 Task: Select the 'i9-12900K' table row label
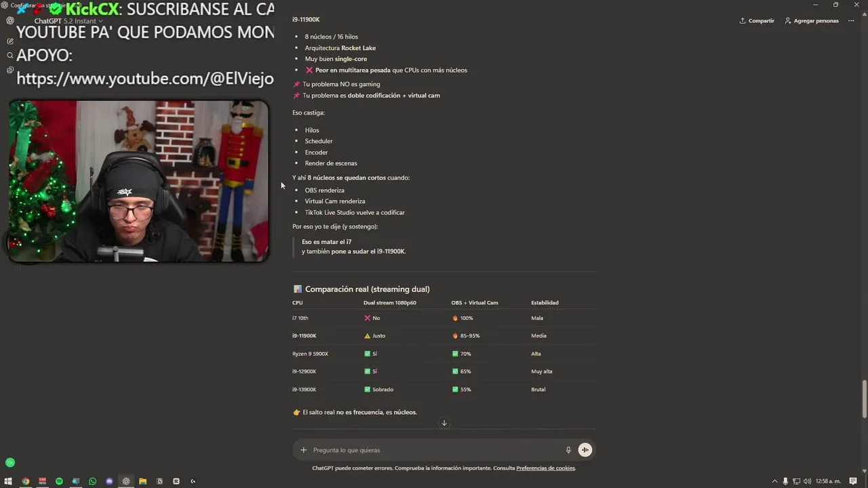point(304,371)
